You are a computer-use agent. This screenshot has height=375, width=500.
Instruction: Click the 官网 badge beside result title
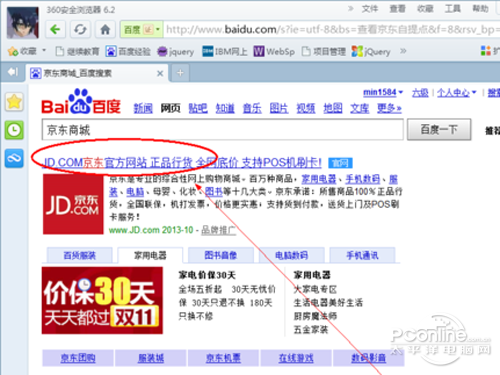click(x=340, y=163)
